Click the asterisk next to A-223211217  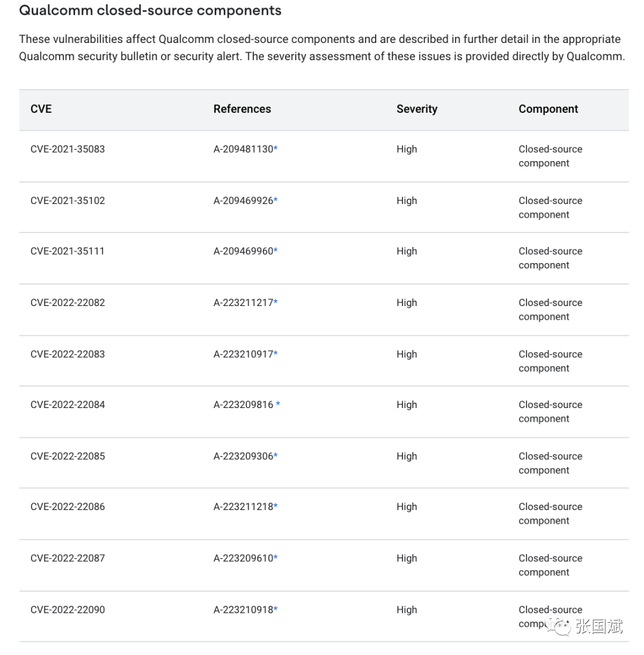pyautogui.click(x=275, y=302)
